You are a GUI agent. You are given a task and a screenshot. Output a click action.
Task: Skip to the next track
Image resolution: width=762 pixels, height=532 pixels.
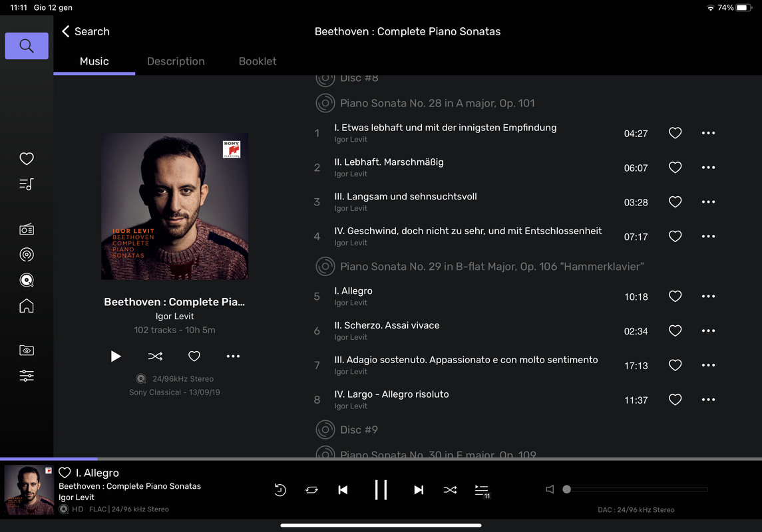(x=419, y=489)
